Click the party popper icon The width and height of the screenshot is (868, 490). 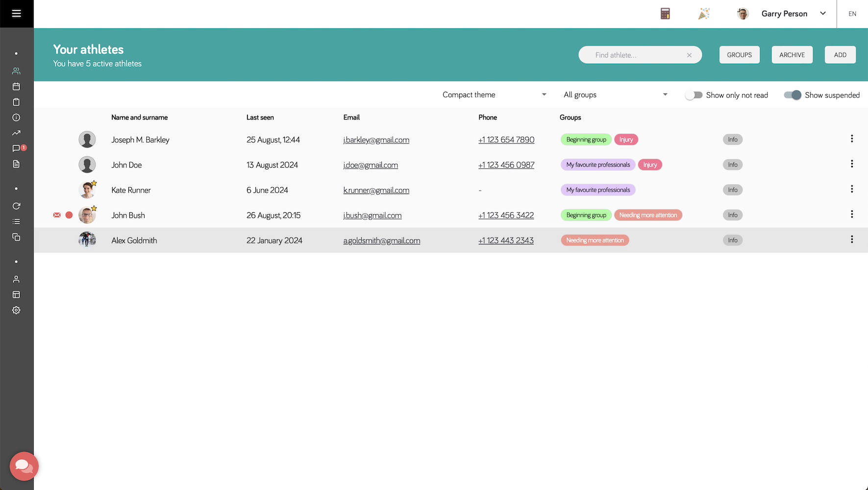(704, 14)
